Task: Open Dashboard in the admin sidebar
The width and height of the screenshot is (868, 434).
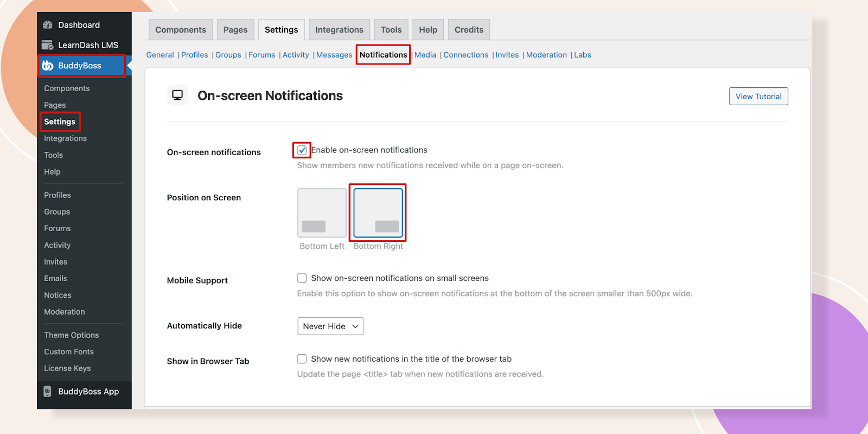Action: (x=79, y=25)
